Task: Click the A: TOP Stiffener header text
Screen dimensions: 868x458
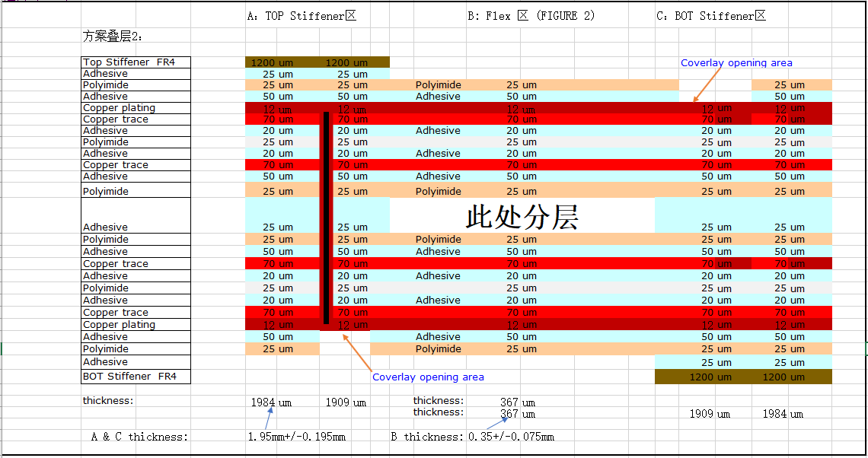Action: coord(301,16)
